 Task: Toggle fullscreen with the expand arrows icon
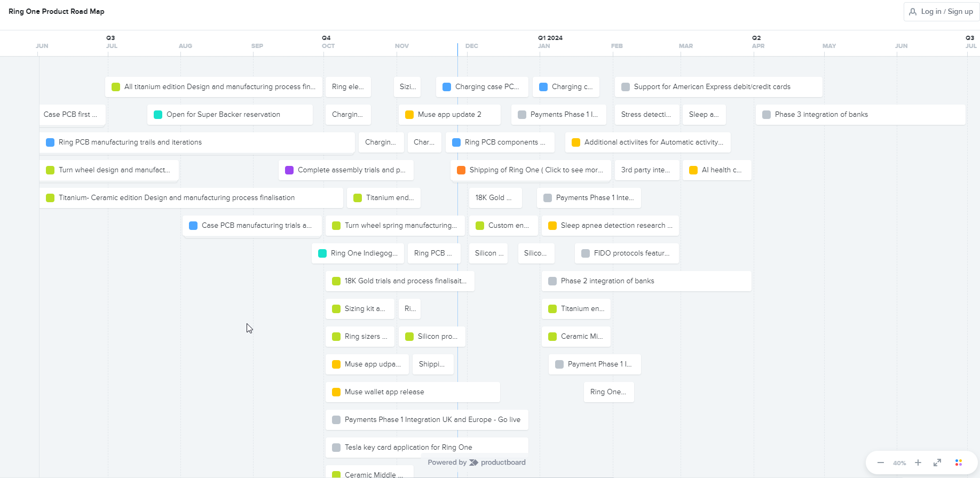937,463
